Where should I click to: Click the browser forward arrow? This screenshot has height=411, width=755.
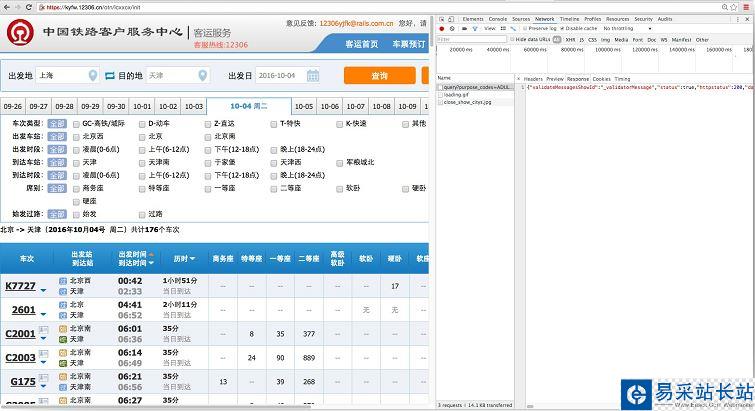tap(18, 7)
